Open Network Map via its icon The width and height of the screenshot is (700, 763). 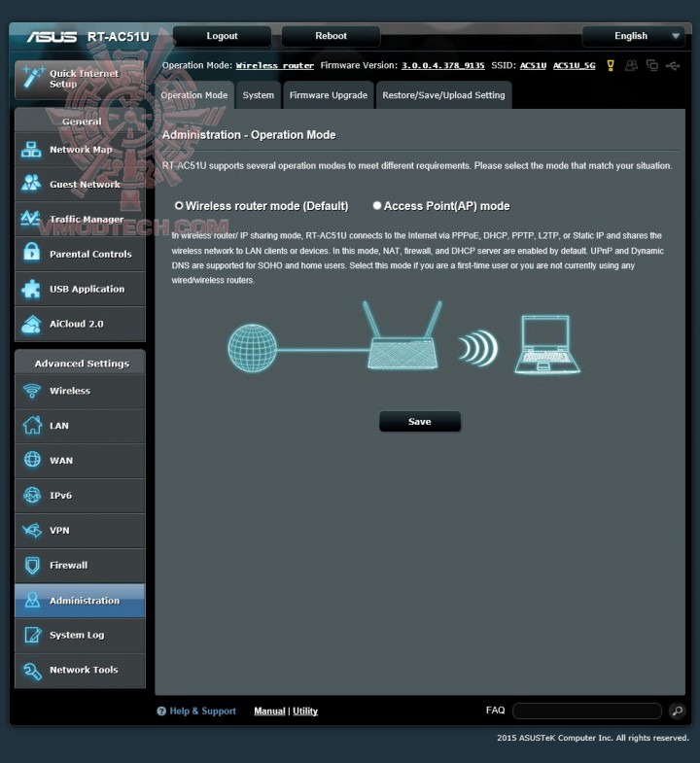32,150
